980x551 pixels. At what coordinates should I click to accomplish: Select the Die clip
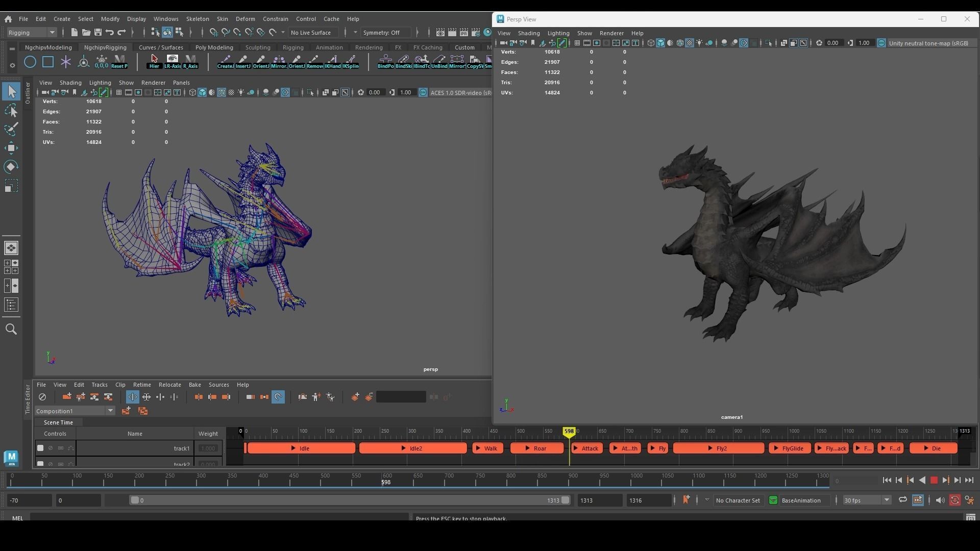click(x=933, y=448)
